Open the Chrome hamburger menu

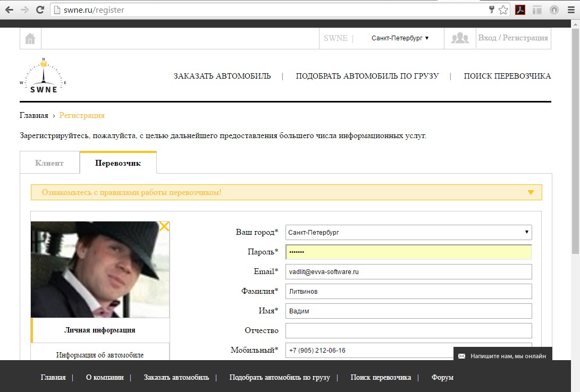coord(571,10)
